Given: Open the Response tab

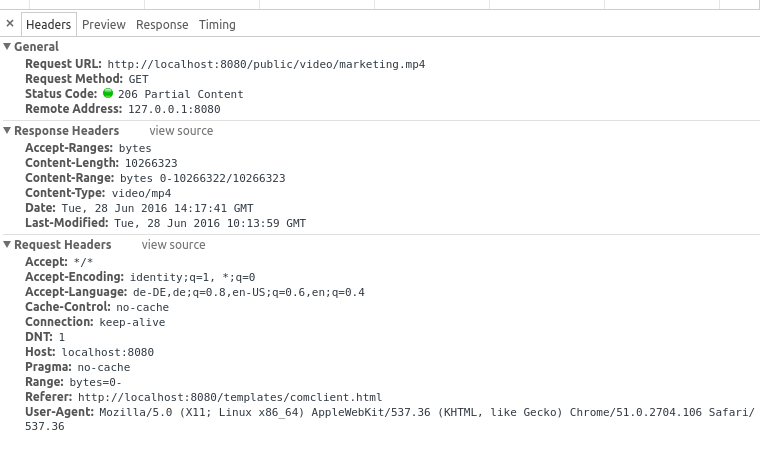Looking at the screenshot, I should click(162, 24).
